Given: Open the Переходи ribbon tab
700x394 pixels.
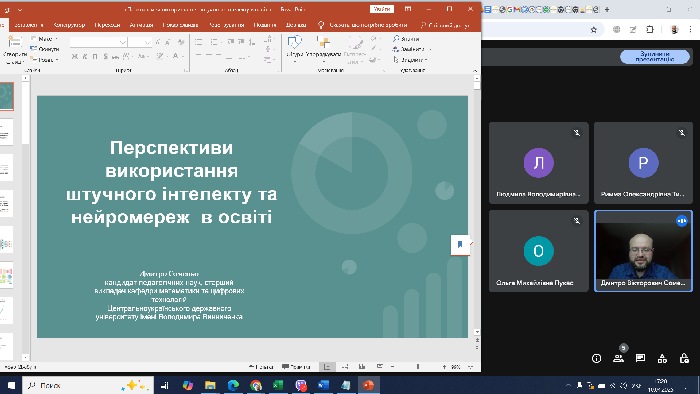Looking at the screenshot, I should coord(107,25).
